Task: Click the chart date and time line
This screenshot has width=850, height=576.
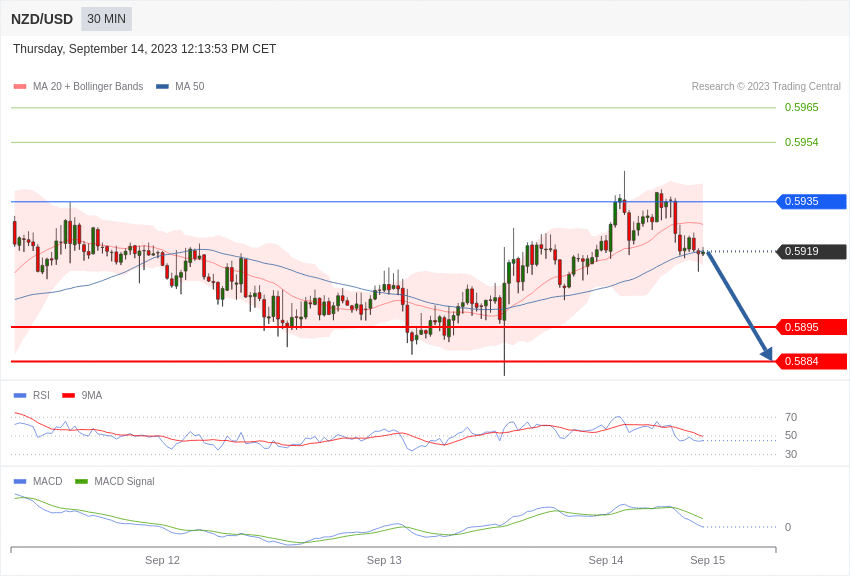Action: coord(144,49)
